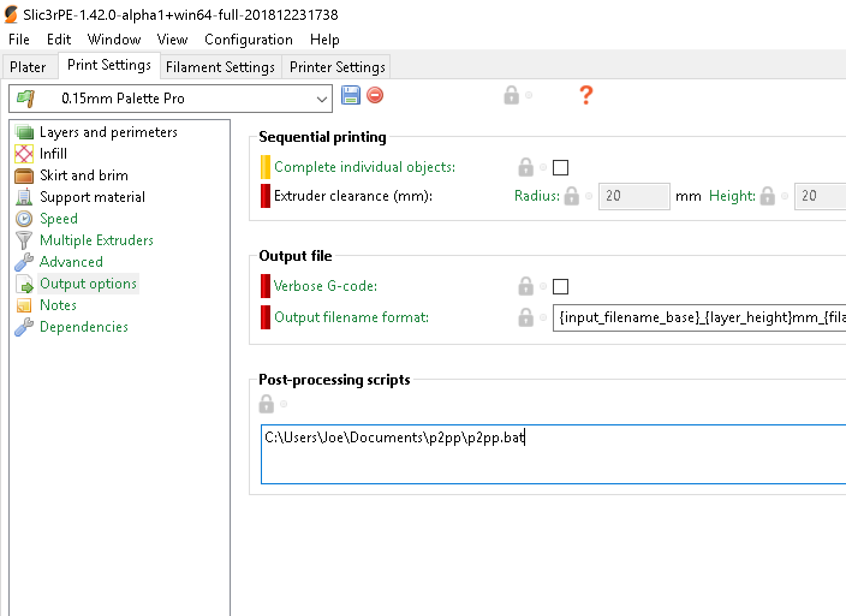The image size is (846, 616).
Task: Click reset dot for Output filename format
Action: click(x=543, y=317)
